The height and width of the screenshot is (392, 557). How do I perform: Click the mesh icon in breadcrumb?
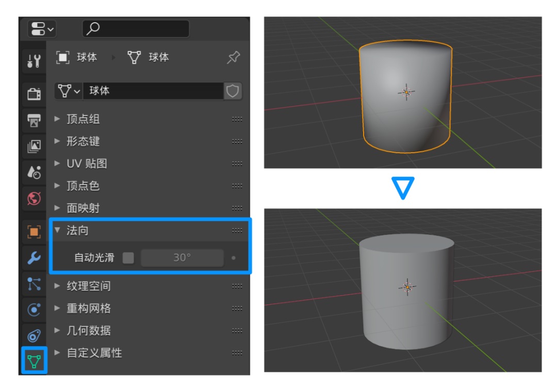pyautogui.click(x=134, y=57)
